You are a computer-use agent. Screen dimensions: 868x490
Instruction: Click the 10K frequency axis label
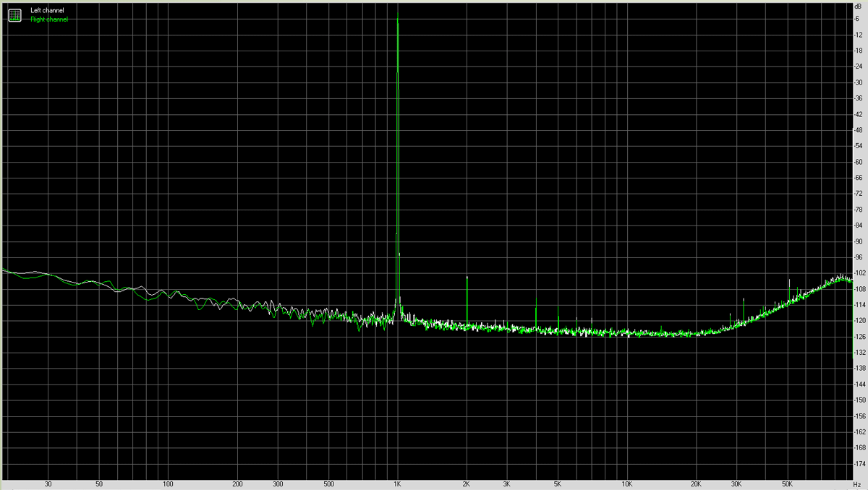click(x=627, y=483)
